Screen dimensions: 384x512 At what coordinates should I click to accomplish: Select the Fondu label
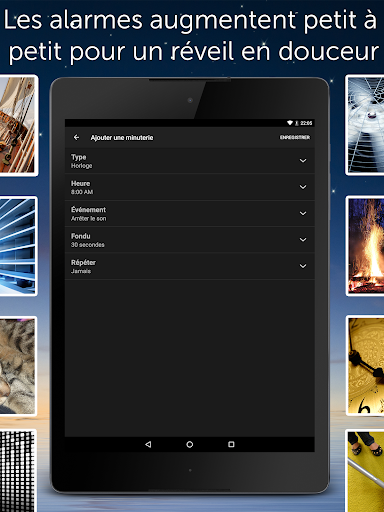81,236
